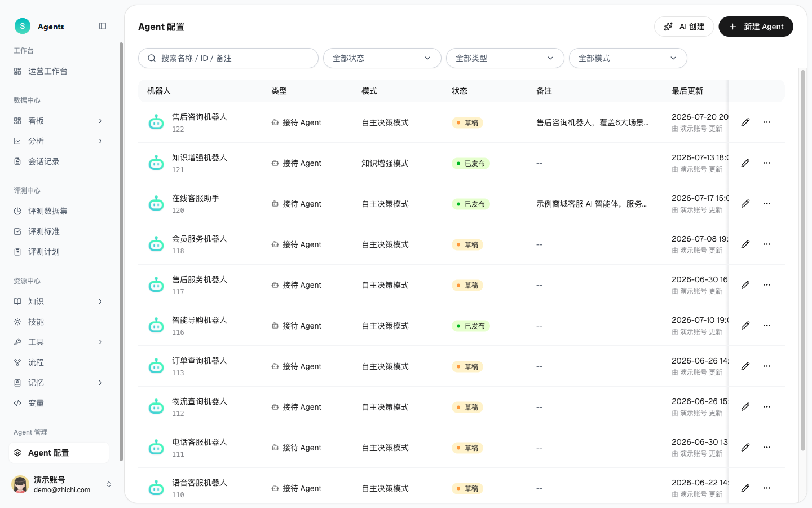
Task: Edit 电话客服机器人 with the pencil icon
Action: click(745, 448)
